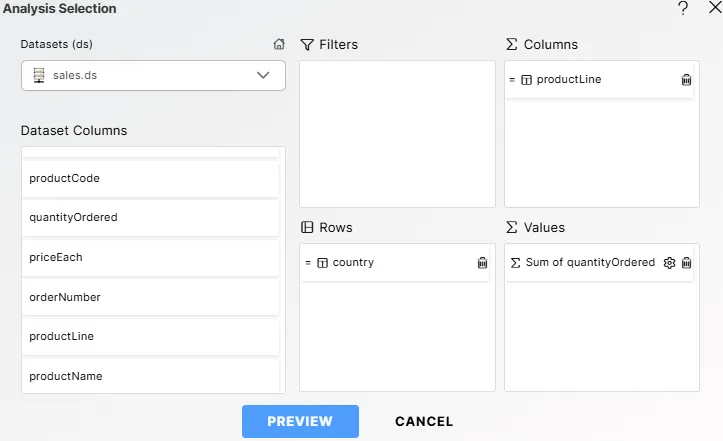Select productCode in Dataset Columns
The height and width of the screenshot is (441, 723).
click(150, 178)
